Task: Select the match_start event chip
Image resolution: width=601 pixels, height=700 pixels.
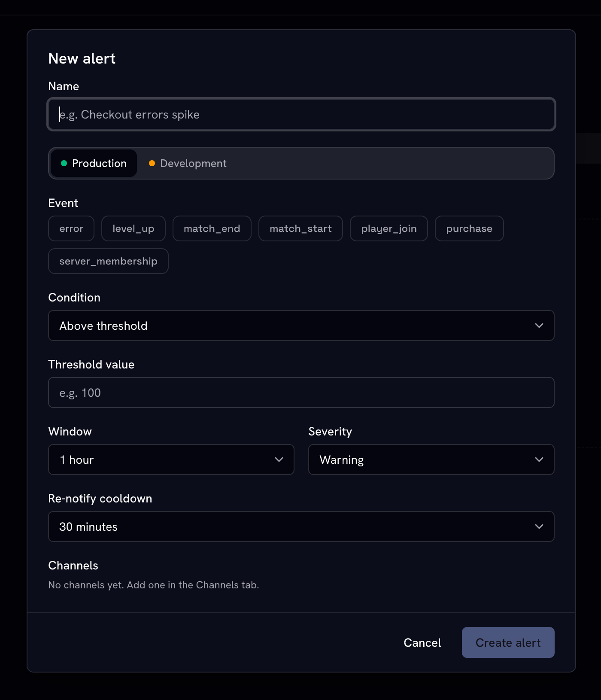Action: [300, 228]
